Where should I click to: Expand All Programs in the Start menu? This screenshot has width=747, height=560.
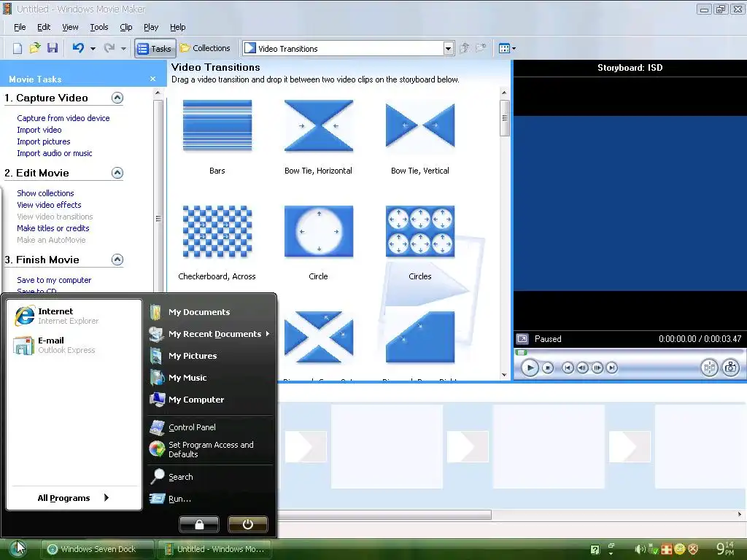pyautogui.click(x=74, y=497)
